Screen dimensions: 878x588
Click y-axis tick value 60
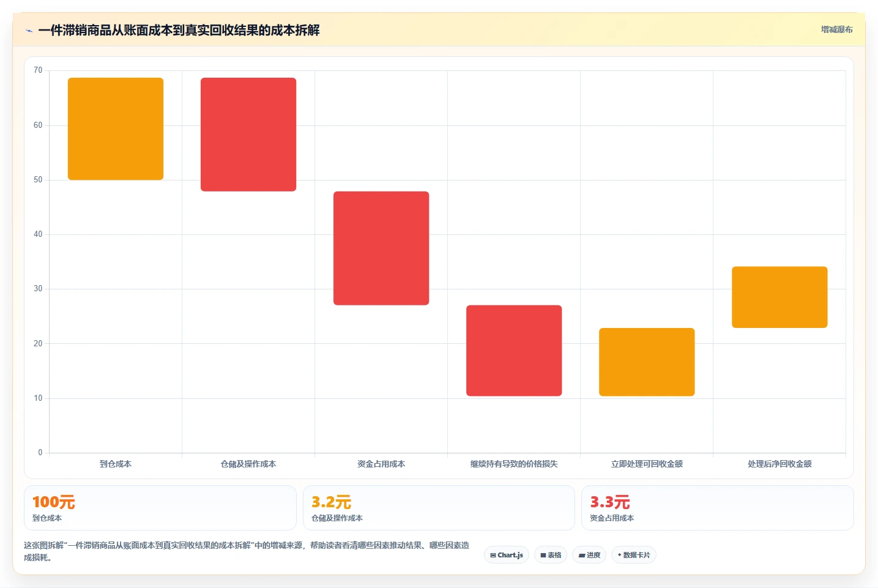click(x=38, y=125)
